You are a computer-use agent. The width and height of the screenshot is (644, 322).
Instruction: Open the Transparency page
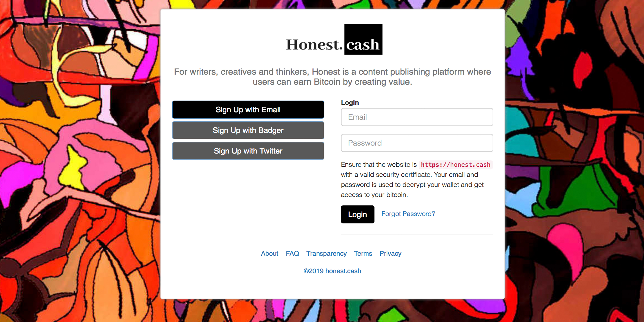coord(326,253)
